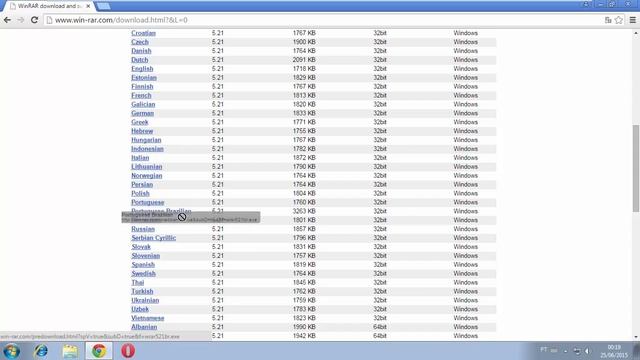
Task: Select the Indonesian download link
Action: (147, 149)
